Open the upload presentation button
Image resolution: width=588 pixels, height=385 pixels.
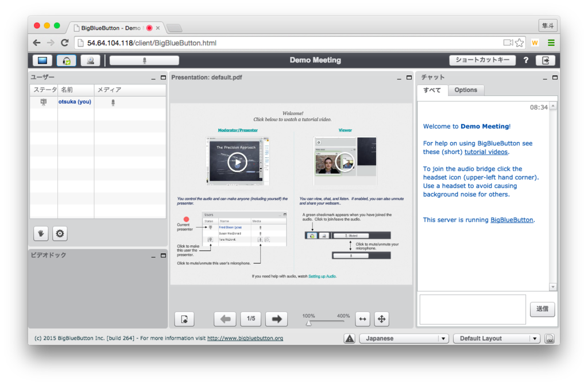[x=184, y=319]
